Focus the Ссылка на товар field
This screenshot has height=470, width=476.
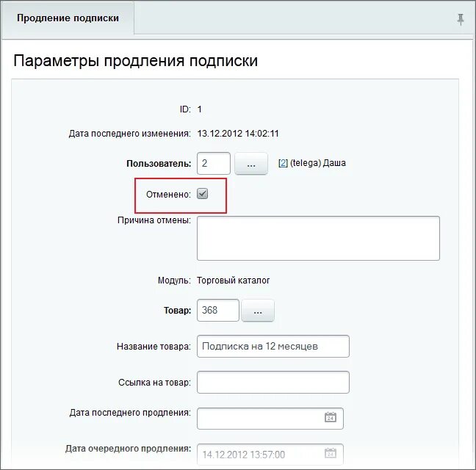(x=273, y=383)
